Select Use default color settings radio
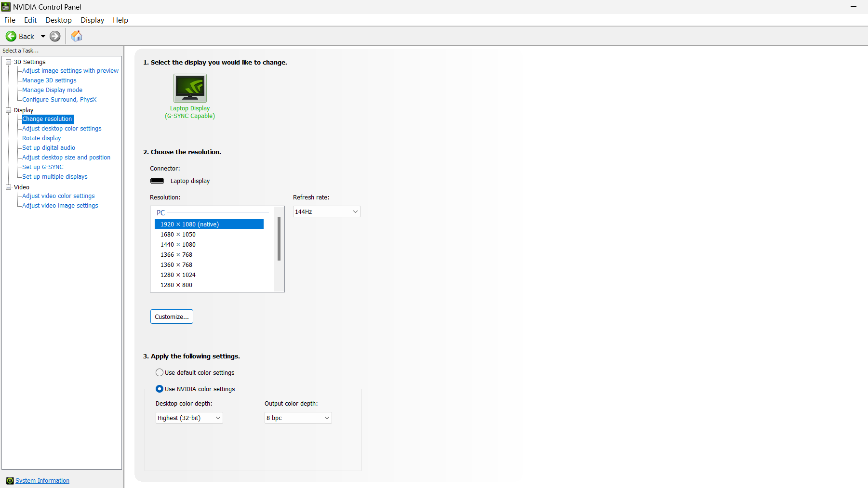868x488 pixels. pyautogui.click(x=160, y=372)
